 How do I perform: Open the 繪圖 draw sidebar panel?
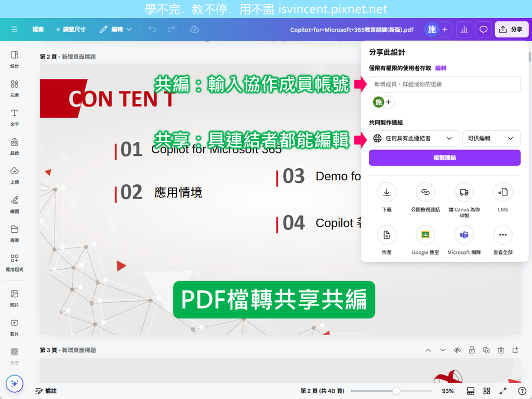click(14, 204)
